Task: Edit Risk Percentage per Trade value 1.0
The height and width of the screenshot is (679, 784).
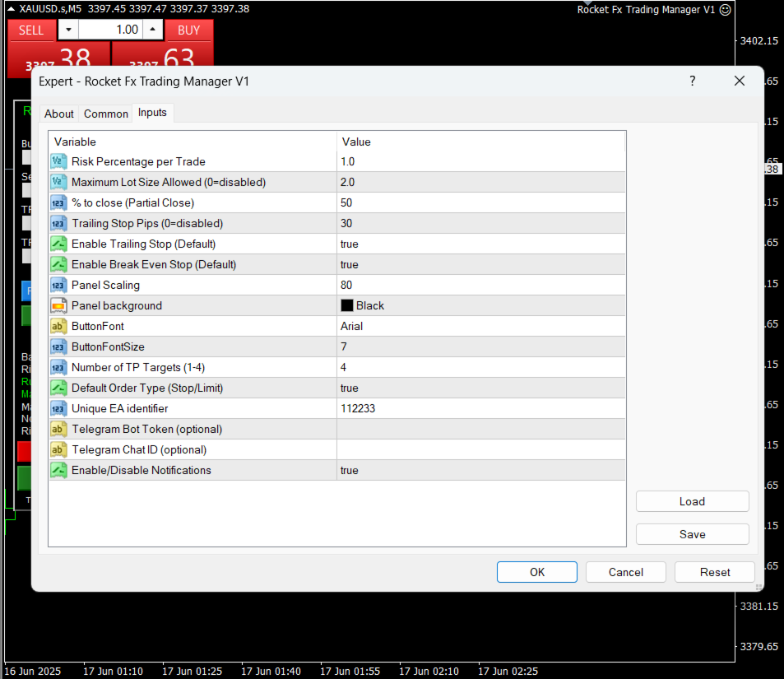Action: pos(481,161)
